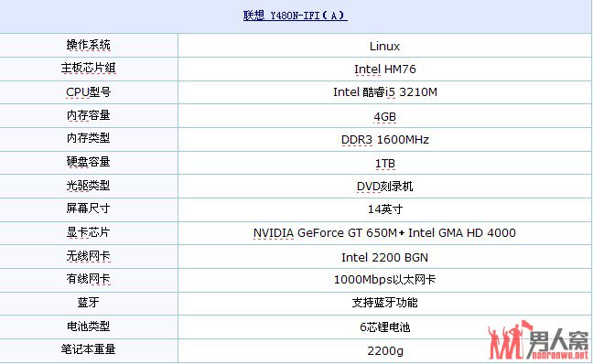Click the 无线网卡 label link

pyautogui.click(x=88, y=256)
